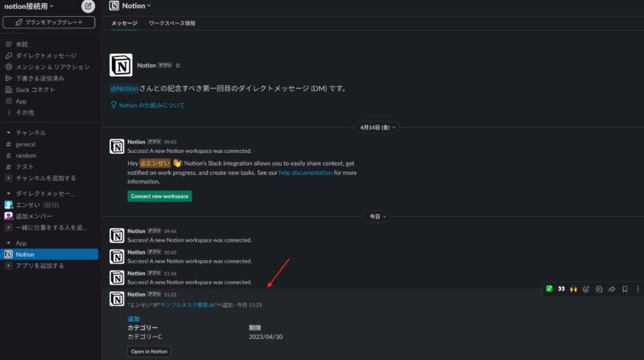This screenshot has height=360, width=644.
Task: Click the カテゴリーC value
Action: [x=145, y=337]
